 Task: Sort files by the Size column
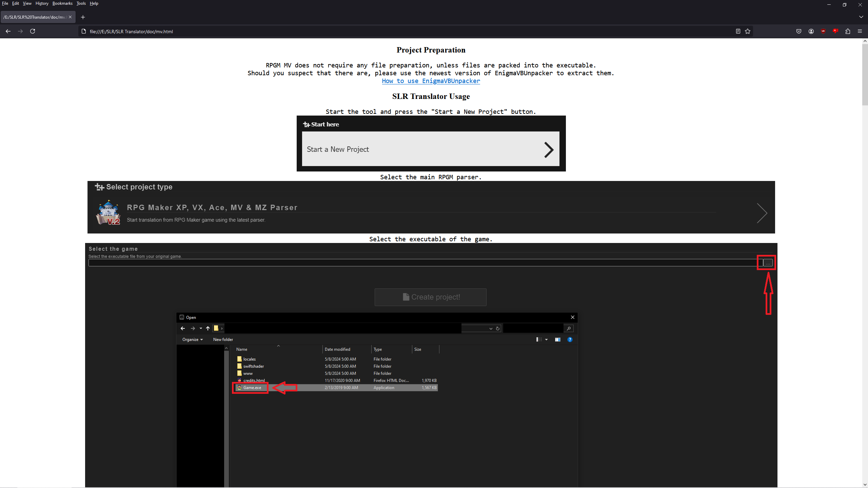pos(426,349)
